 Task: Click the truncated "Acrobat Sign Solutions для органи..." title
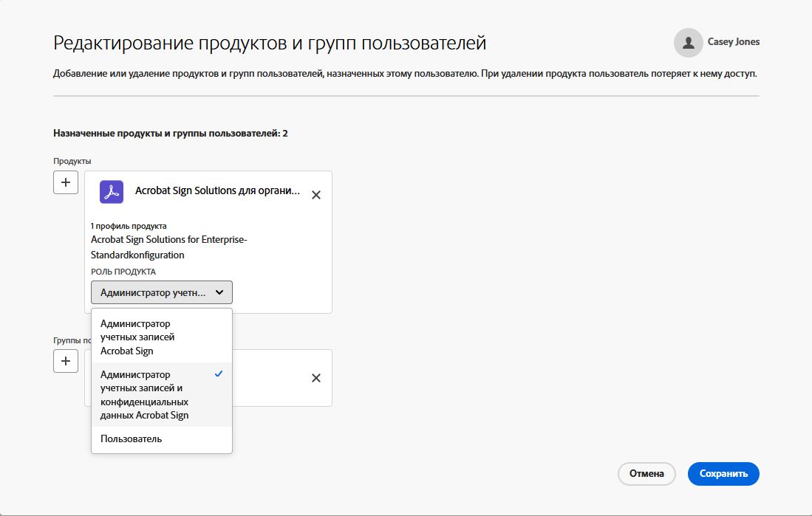217,191
